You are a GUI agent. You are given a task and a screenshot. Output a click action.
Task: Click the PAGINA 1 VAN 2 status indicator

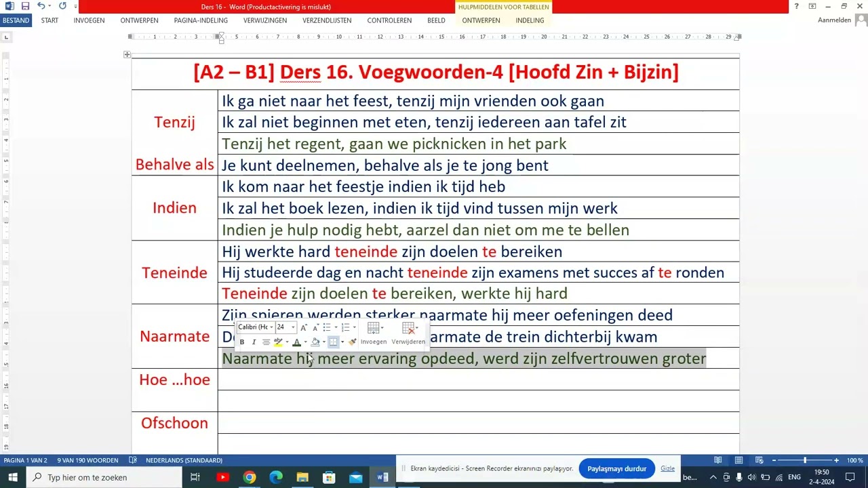point(26,460)
